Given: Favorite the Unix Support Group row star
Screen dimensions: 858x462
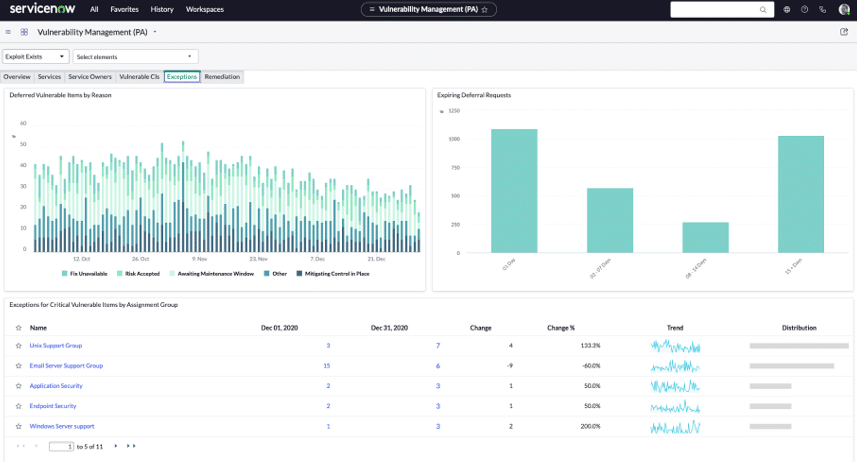Looking at the screenshot, I should coord(18,346).
